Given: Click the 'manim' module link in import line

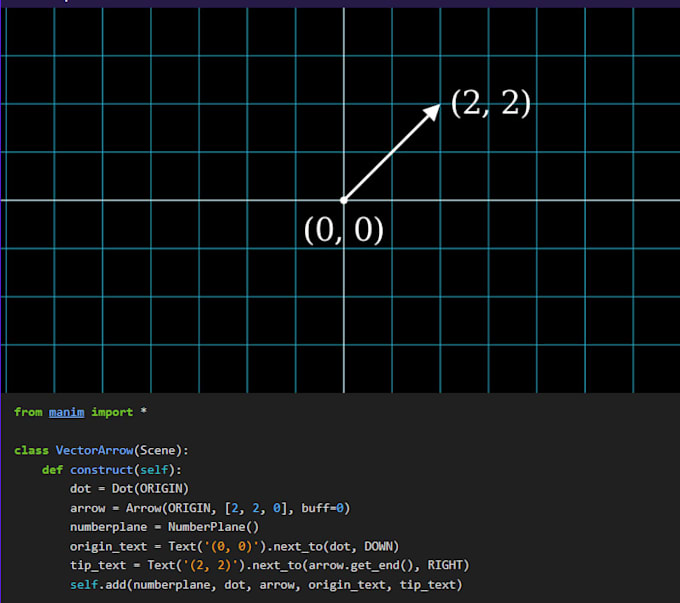Looking at the screenshot, I should point(66,412).
